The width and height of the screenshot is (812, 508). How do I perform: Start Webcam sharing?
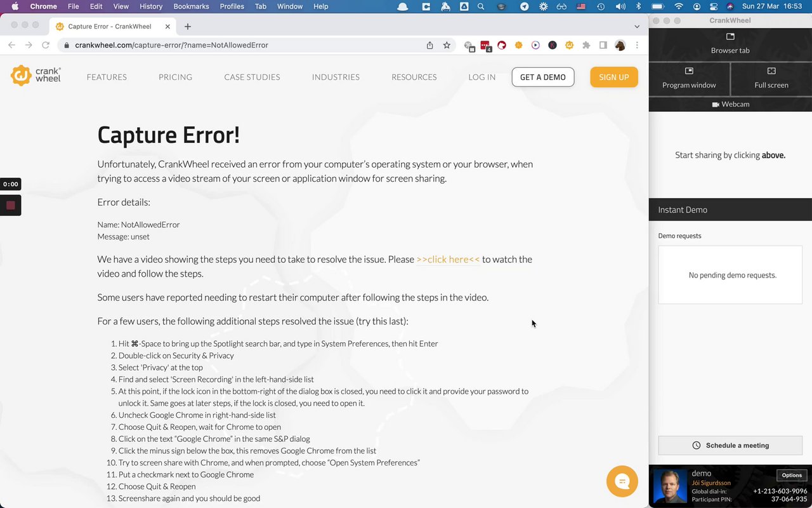tap(730, 104)
